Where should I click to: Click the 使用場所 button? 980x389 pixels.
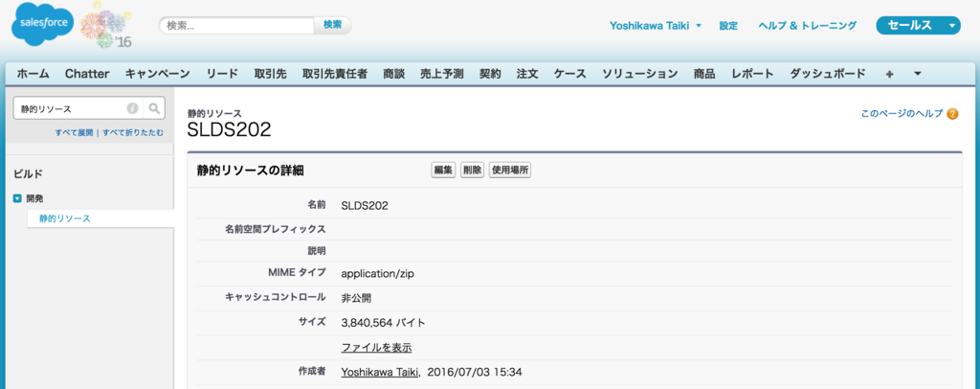coord(510,171)
